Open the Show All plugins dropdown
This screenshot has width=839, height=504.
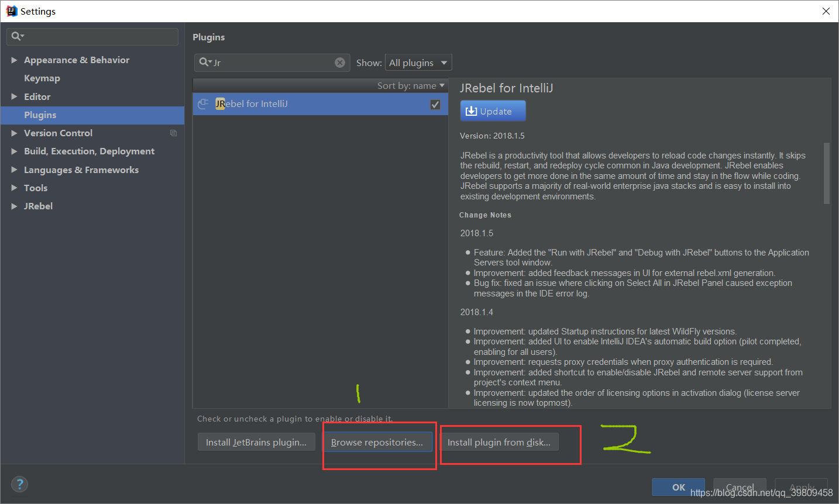[x=418, y=63]
